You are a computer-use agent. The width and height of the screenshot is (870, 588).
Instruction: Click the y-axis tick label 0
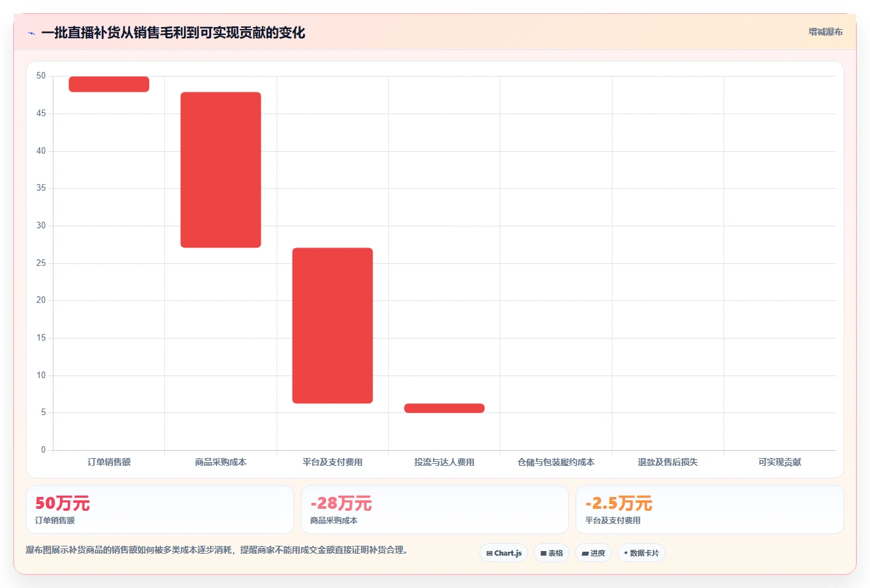(44, 450)
